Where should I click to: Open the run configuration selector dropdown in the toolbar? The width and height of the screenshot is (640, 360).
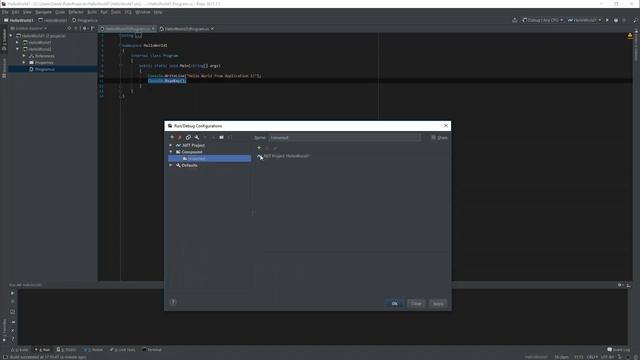coord(584,20)
